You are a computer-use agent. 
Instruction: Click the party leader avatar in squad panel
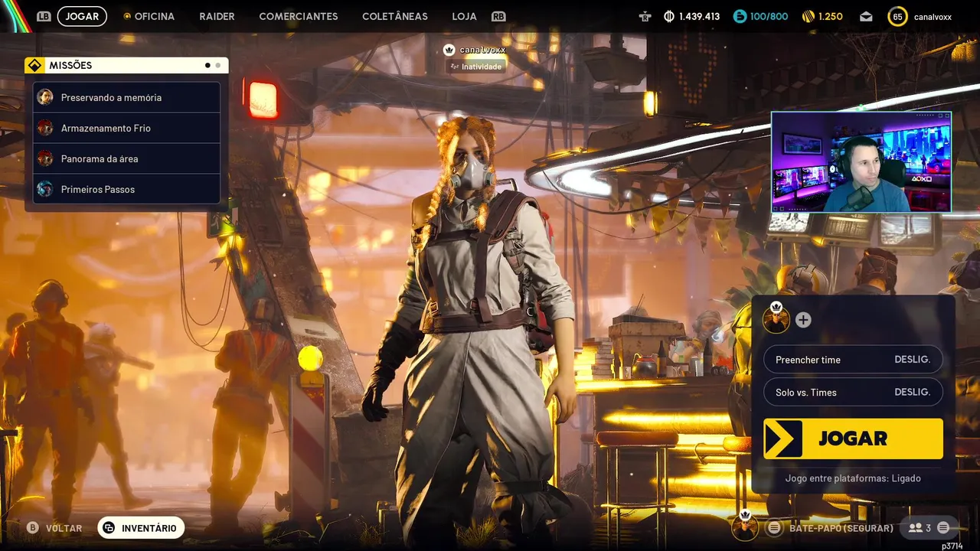(x=776, y=319)
